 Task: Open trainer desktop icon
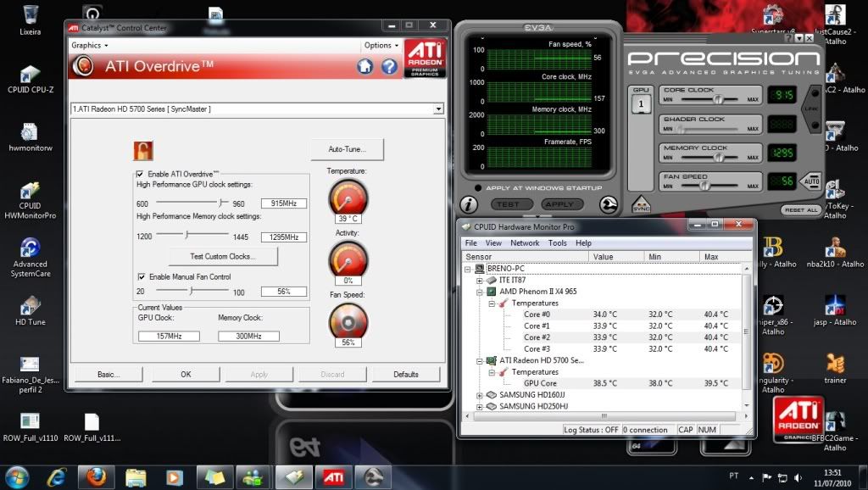click(835, 369)
